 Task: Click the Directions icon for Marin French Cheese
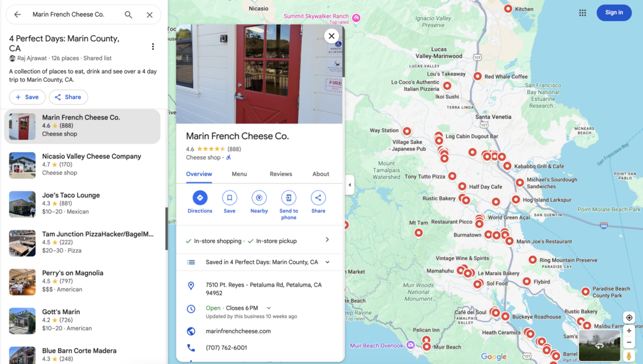point(200,198)
